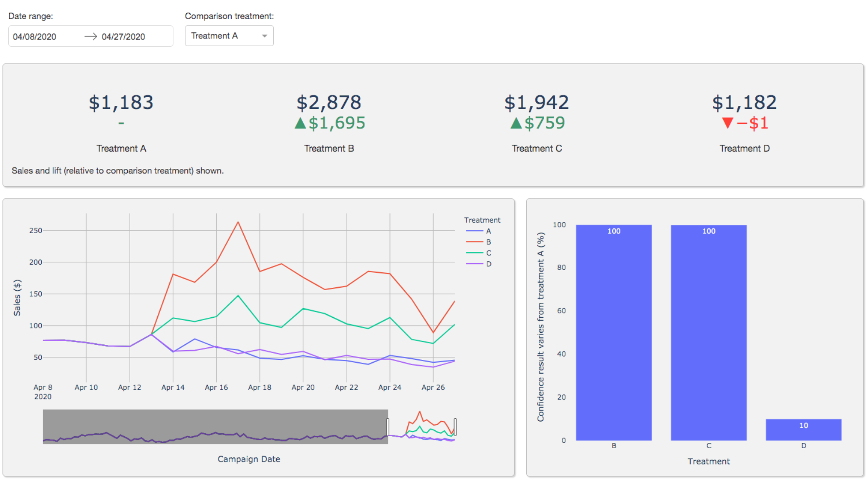Click the gray masked area of range slider
The height and width of the screenshot is (482, 868).
(x=215, y=427)
